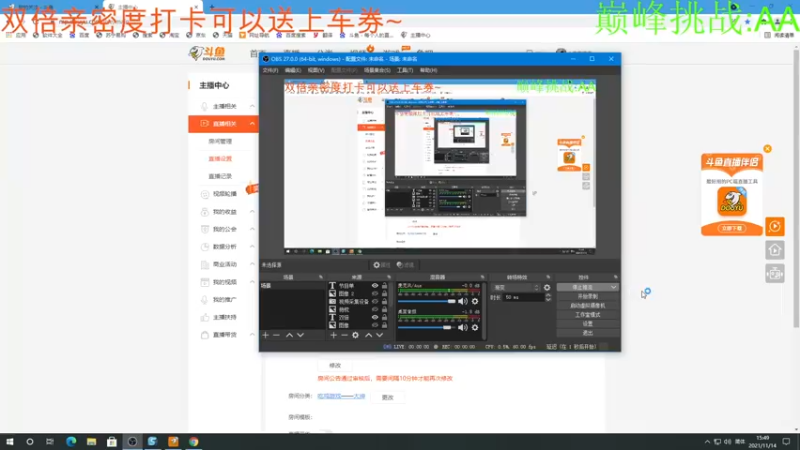
Task: Adjust microphone/Aux volume slider
Action: tap(427, 302)
